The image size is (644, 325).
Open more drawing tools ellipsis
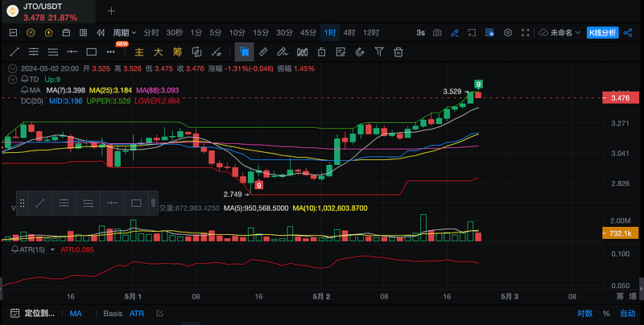coord(110,51)
